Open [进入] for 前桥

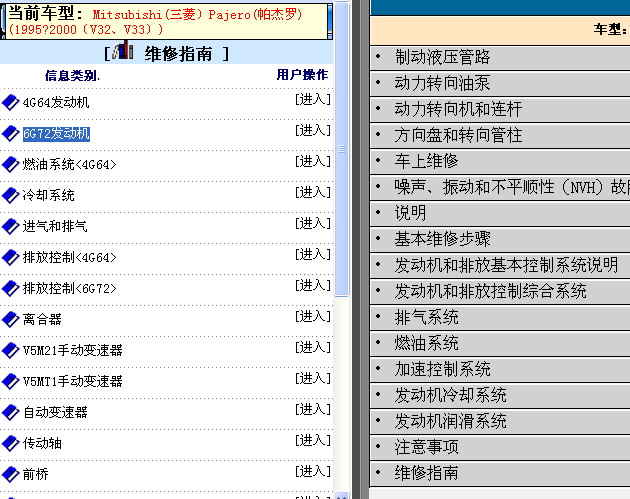point(313,471)
